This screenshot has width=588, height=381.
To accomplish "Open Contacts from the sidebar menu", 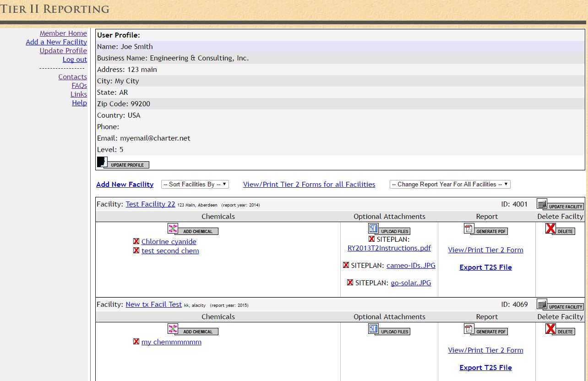I will tap(72, 76).
